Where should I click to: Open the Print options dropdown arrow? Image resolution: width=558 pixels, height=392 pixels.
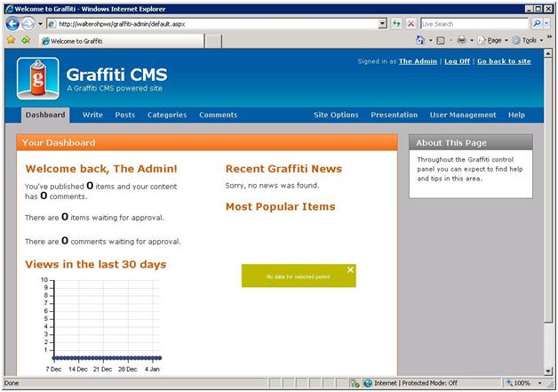472,41
